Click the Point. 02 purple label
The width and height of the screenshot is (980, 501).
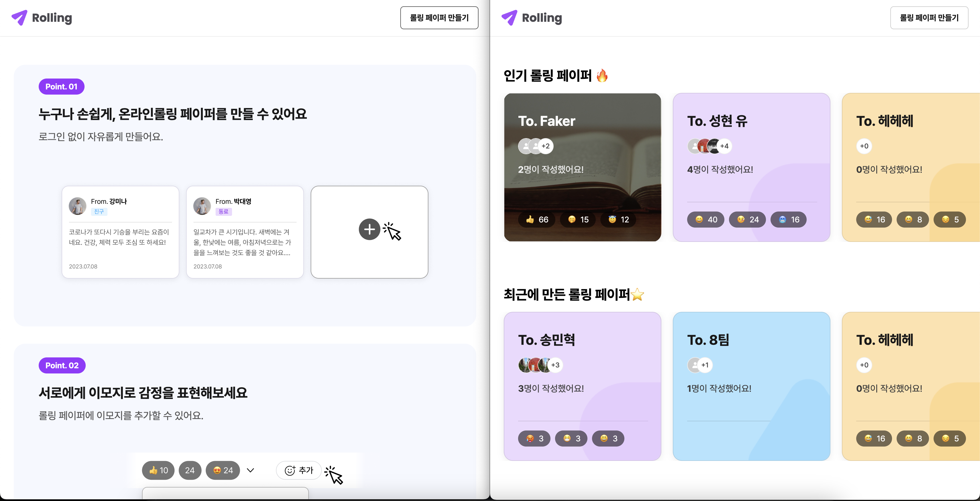click(62, 365)
